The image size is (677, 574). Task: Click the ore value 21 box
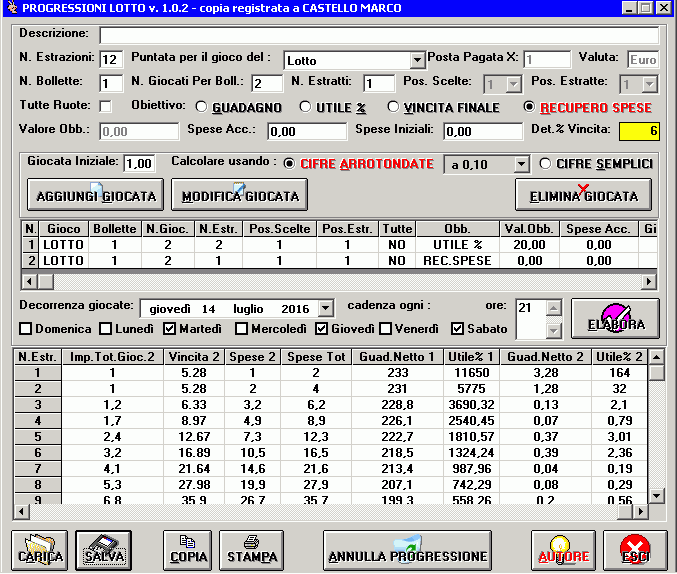(531, 318)
